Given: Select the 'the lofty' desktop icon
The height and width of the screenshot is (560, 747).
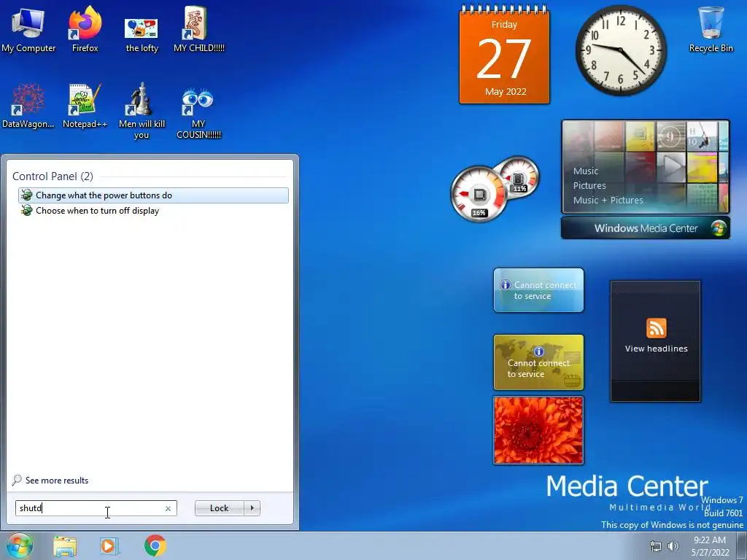Looking at the screenshot, I should click(x=142, y=34).
